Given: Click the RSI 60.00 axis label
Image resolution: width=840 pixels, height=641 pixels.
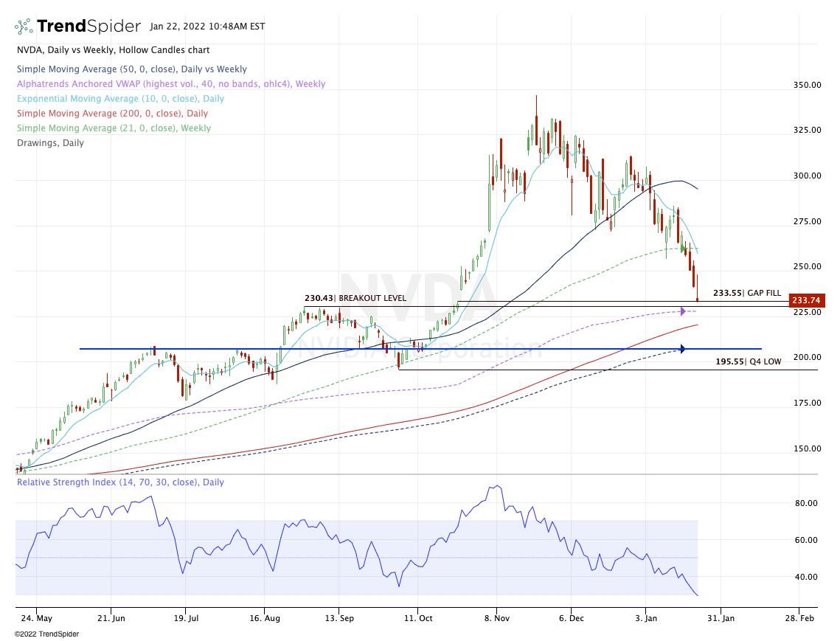Looking at the screenshot, I should pyautogui.click(x=806, y=540).
